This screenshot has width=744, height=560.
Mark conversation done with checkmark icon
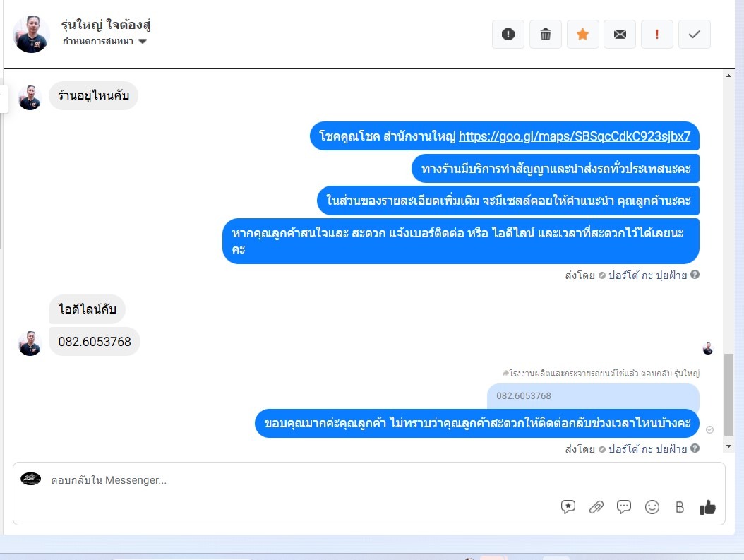(x=694, y=34)
